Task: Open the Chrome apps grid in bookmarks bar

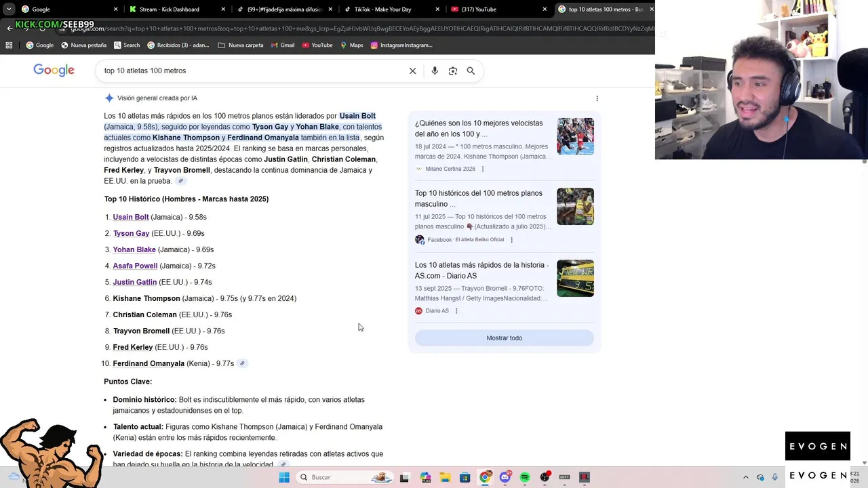Action: pos(9,45)
